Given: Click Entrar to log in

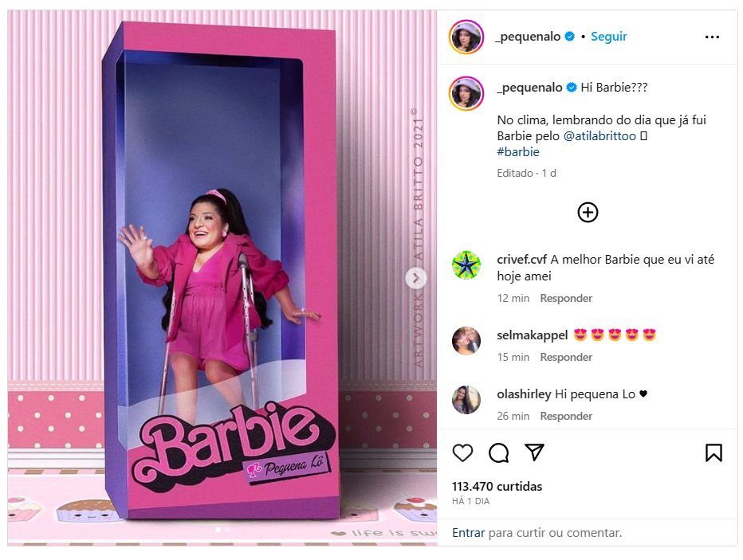Looking at the screenshot, I should click(x=468, y=533).
